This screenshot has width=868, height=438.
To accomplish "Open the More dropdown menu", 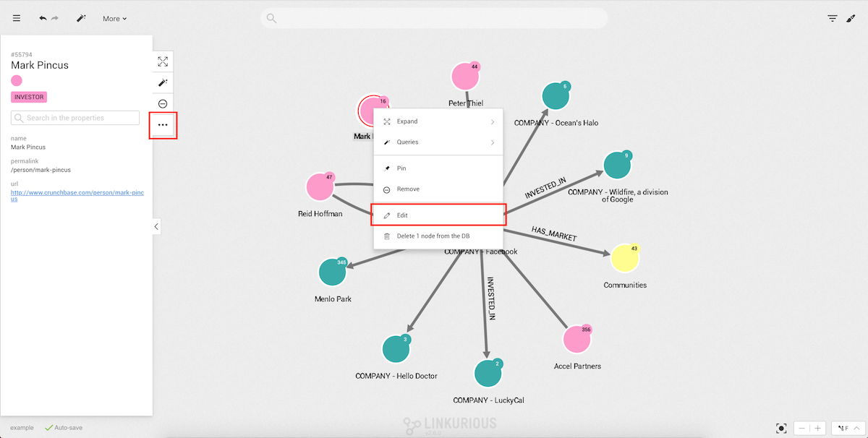I will (114, 19).
